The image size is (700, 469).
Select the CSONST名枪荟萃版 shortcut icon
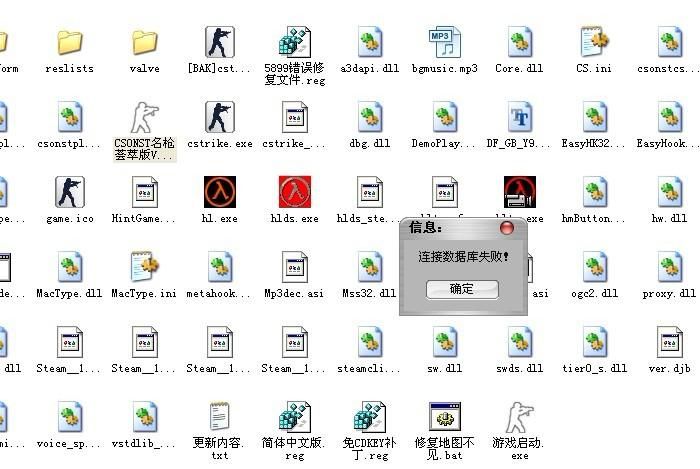coord(145,117)
